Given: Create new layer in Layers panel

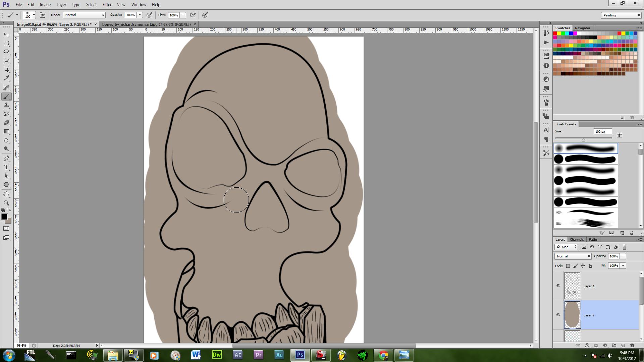Looking at the screenshot, I should coord(623,345).
